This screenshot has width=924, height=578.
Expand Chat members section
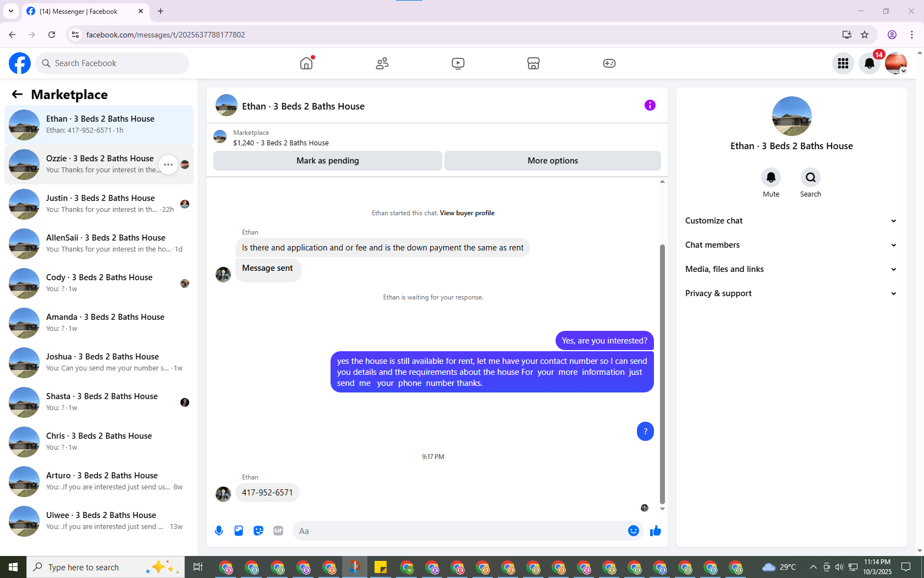791,245
